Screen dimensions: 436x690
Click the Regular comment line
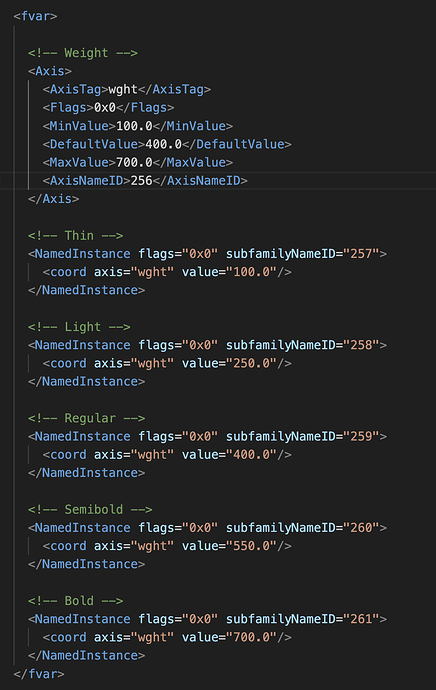point(87,418)
